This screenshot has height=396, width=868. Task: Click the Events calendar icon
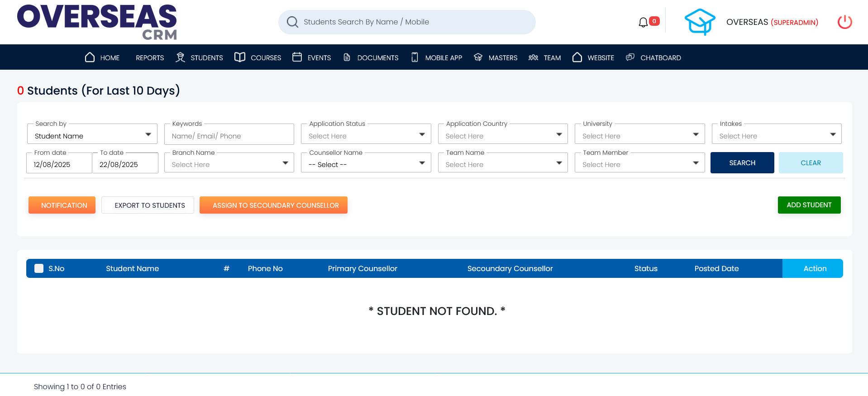297,57
